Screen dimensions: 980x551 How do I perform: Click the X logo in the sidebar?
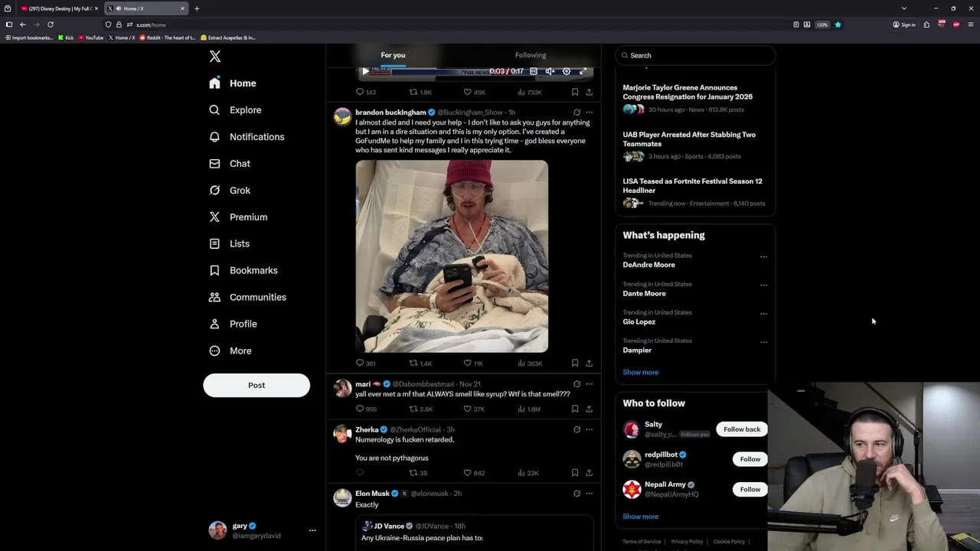pyautogui.click(x=215, y=57)
